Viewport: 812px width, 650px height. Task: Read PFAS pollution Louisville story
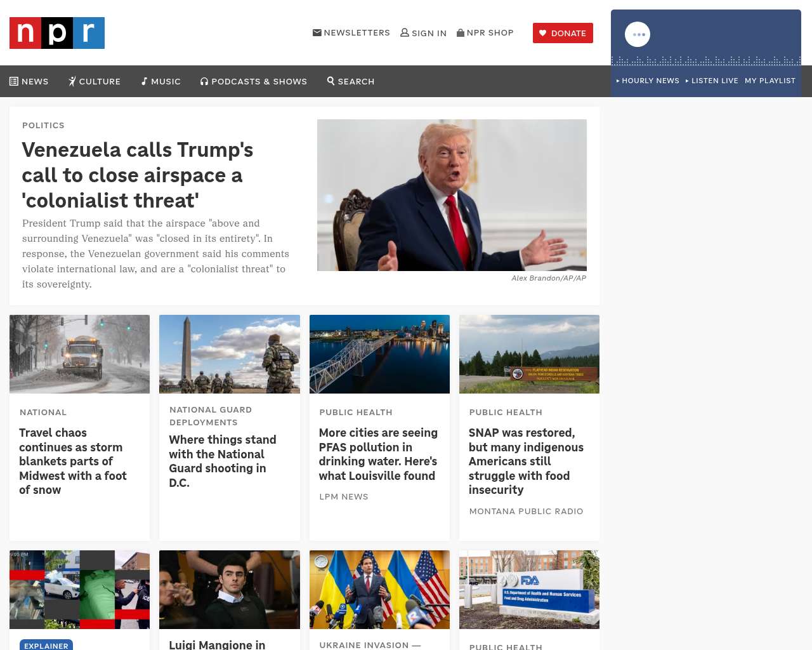[378, 454]
